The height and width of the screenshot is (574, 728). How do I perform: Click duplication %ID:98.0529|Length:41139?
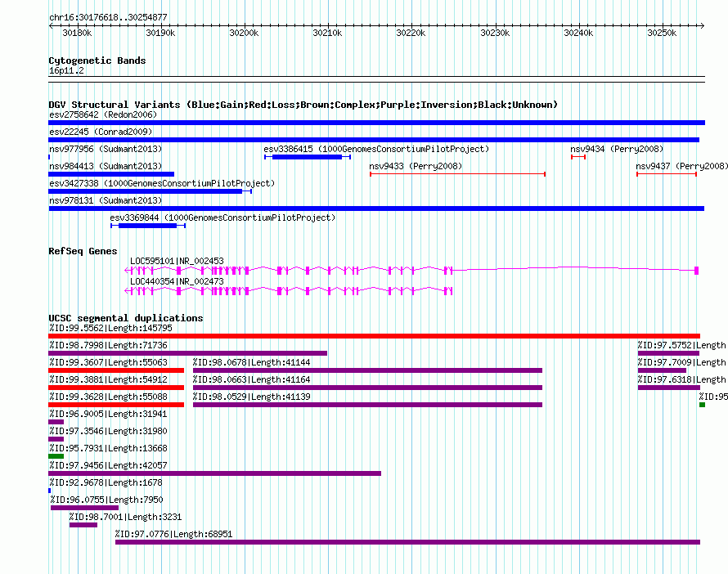tap(252, 397)
